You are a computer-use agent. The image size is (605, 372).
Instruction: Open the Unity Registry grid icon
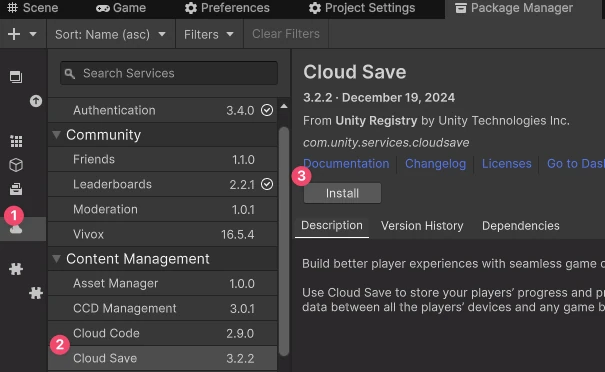[x=16, y=141]
